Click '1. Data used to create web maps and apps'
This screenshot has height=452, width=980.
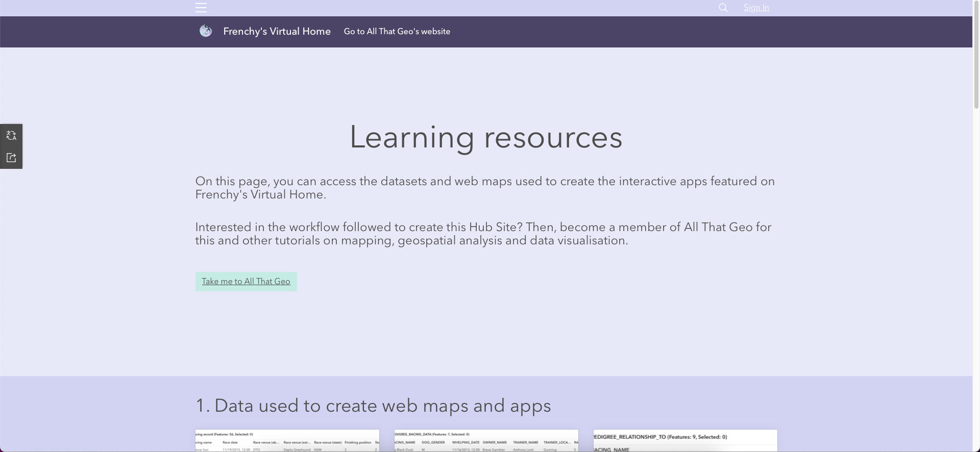pyautogui.click(x=373, y=406)
